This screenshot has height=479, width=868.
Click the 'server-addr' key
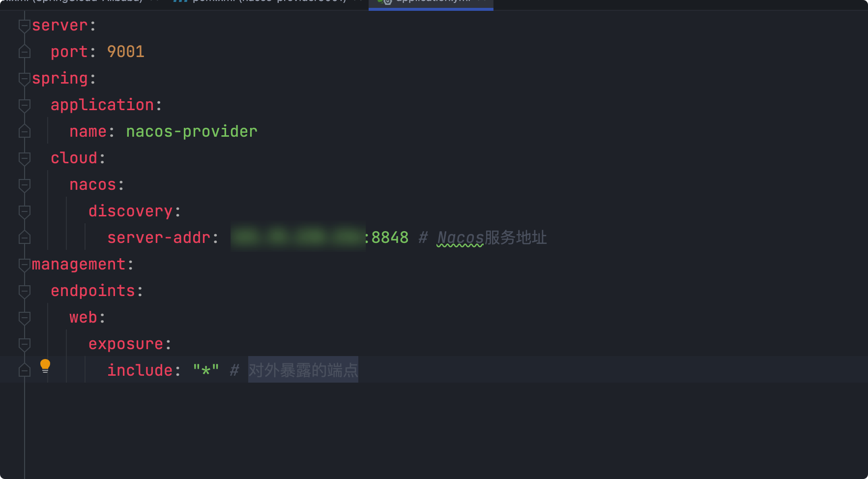[x=159, y=238]
